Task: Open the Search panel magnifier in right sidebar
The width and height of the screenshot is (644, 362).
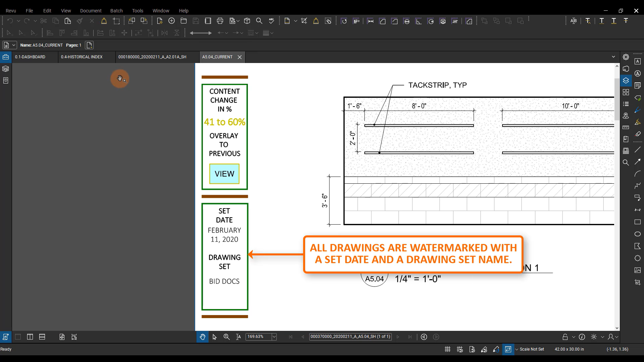Action: coord(626,163)
